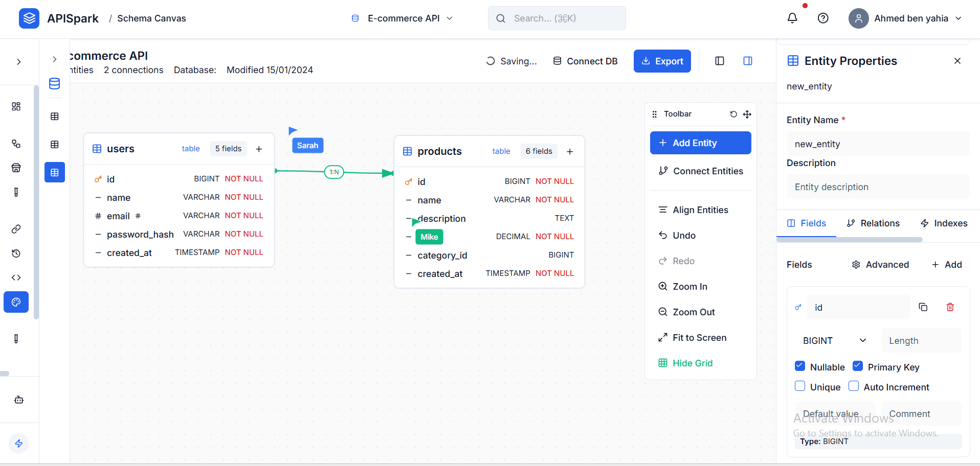Viewport: 980px width, 466px height.
Task: Click the Entity Name input field
Action: point(878,144)
